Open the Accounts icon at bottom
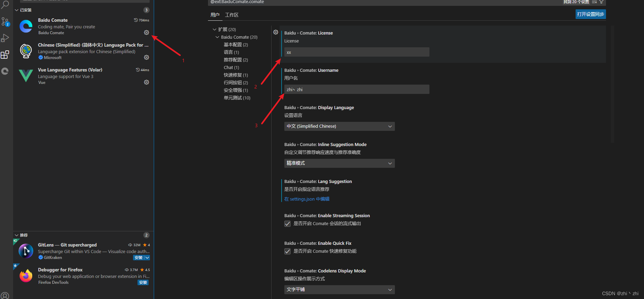Image resolution: width=644 pixels, height=299 pixels. tap(5, 296)
